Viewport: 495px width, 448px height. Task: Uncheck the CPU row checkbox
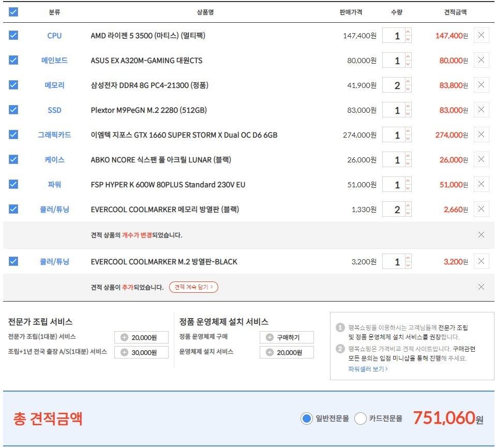point(13,35)
